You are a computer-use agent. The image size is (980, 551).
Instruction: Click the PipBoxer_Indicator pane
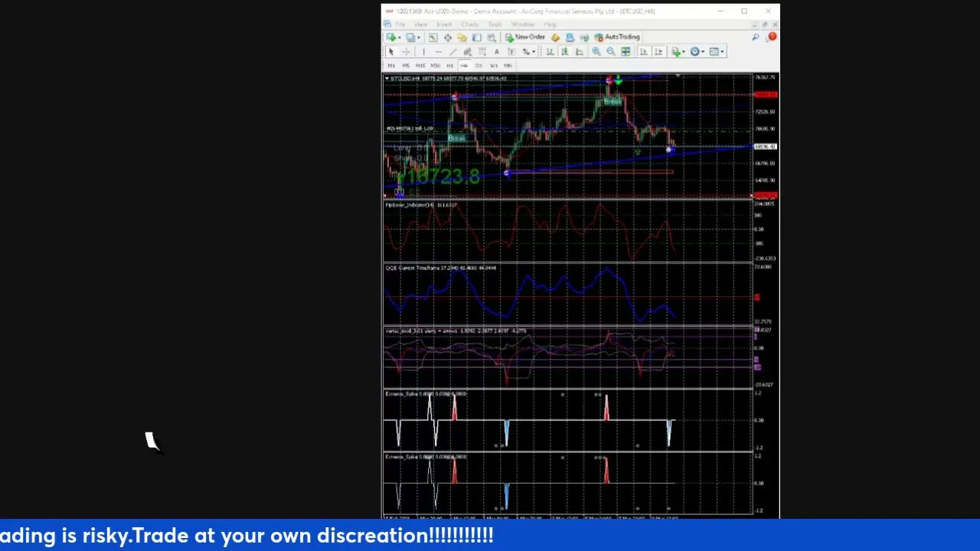(x=568, y=231)
